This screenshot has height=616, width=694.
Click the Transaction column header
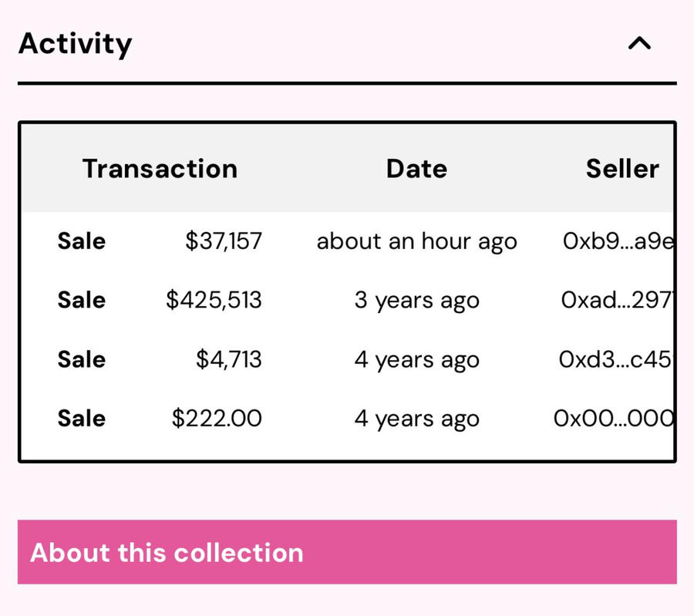[160, 169]
